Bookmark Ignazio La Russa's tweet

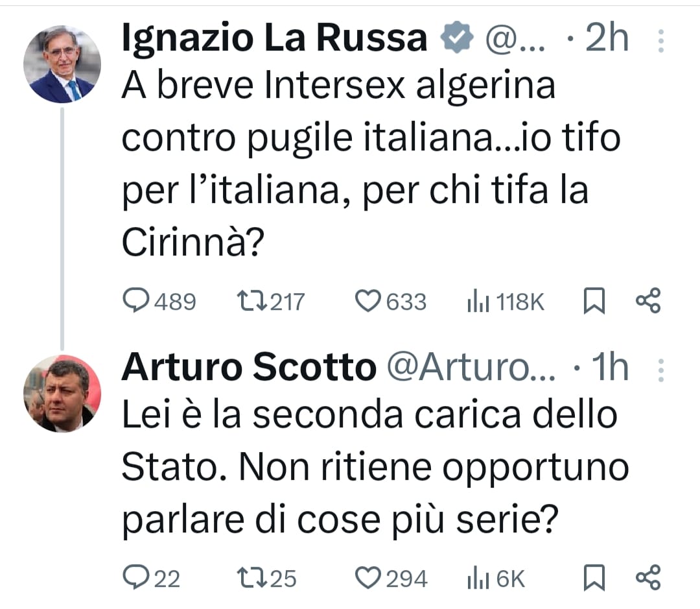(x=594, y=302)
